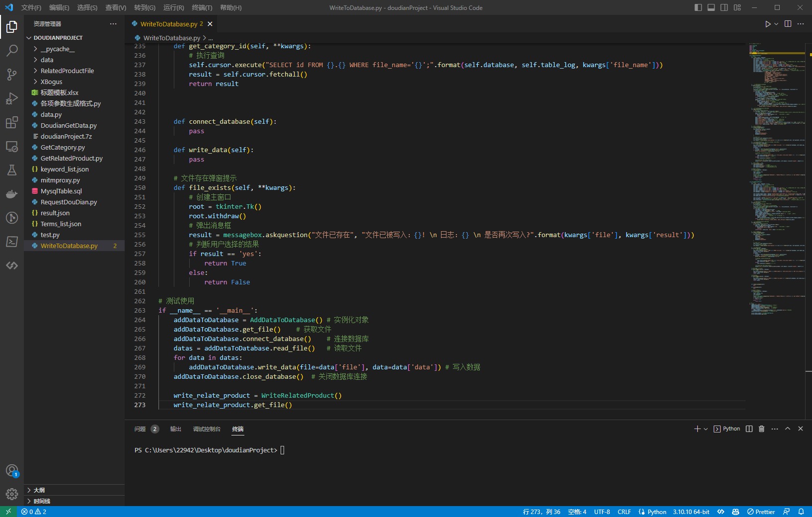Close the terminal panel
The width and height of the screenshot is (812, 517).
click(801, 429)
